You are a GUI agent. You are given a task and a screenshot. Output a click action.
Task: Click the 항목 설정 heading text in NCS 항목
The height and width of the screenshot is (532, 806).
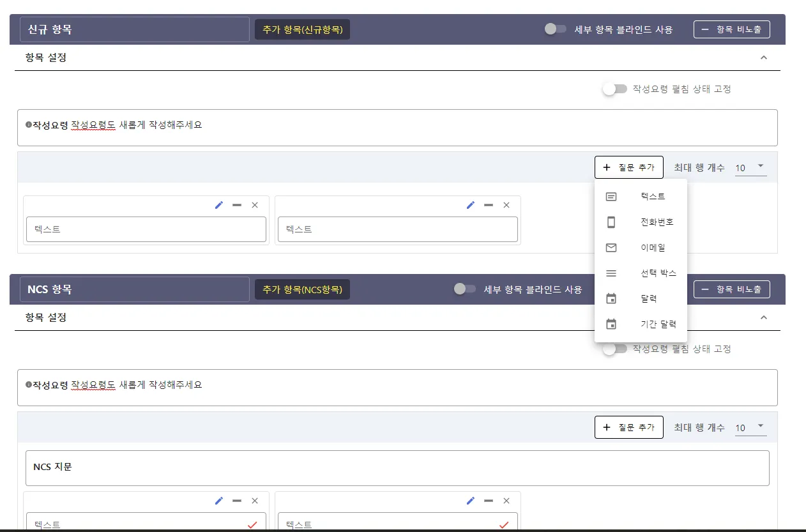tap(46, 317)
